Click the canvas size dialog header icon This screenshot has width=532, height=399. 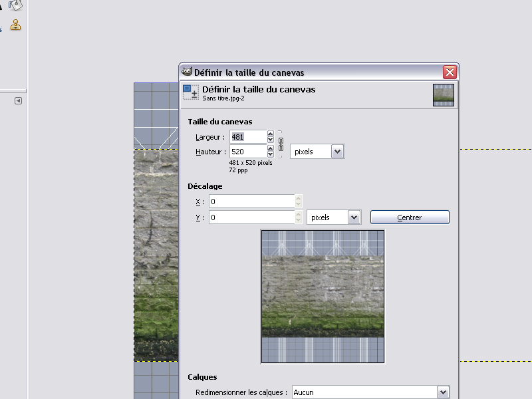point(191,92)
